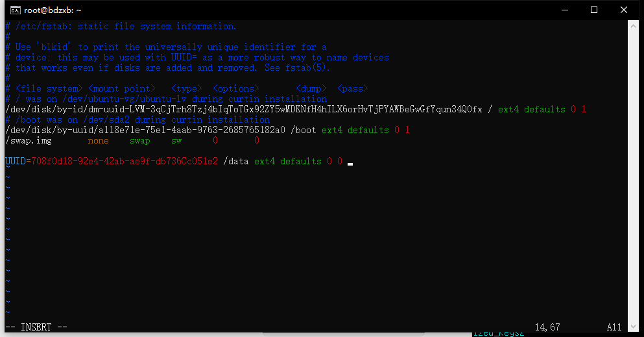
Task: Click the /dev/disk/by-id LVM device path
Action: (243, 109)
